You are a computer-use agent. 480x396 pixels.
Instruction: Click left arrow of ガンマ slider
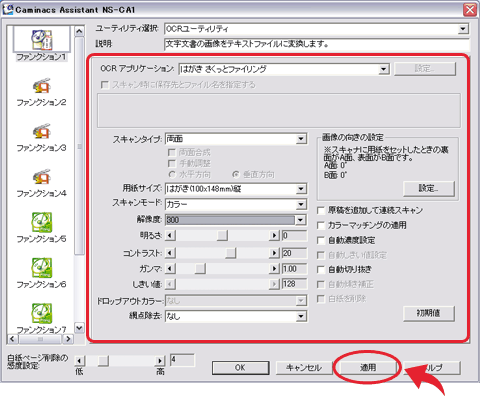tap(170, 269)
